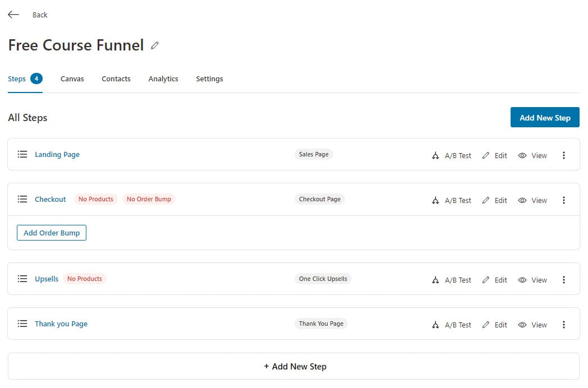Click the pencil icon to rename the funnel
The image size is (588, 388).
pos(155,45)
